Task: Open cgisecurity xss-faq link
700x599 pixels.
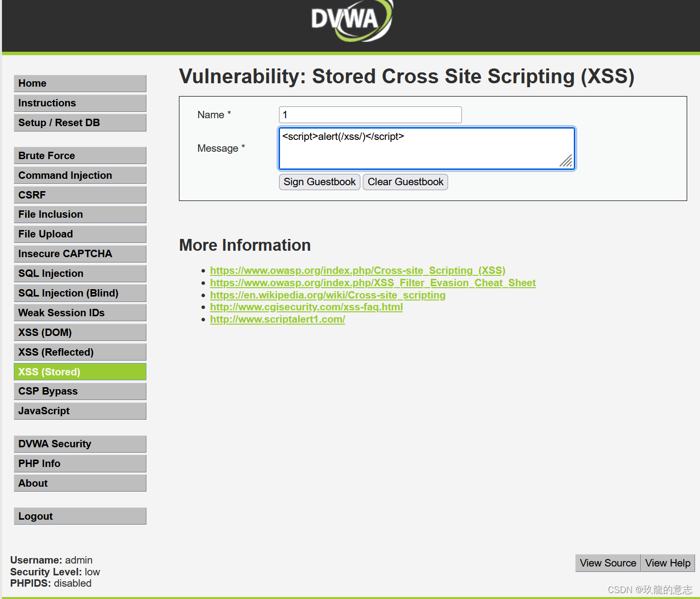Action: [306, 307]
